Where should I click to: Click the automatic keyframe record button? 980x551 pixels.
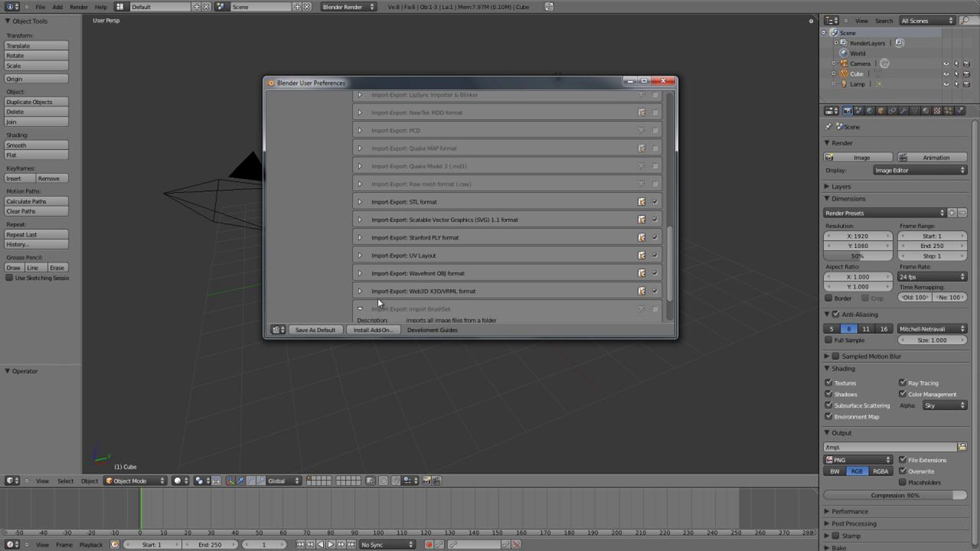[429, 544]
